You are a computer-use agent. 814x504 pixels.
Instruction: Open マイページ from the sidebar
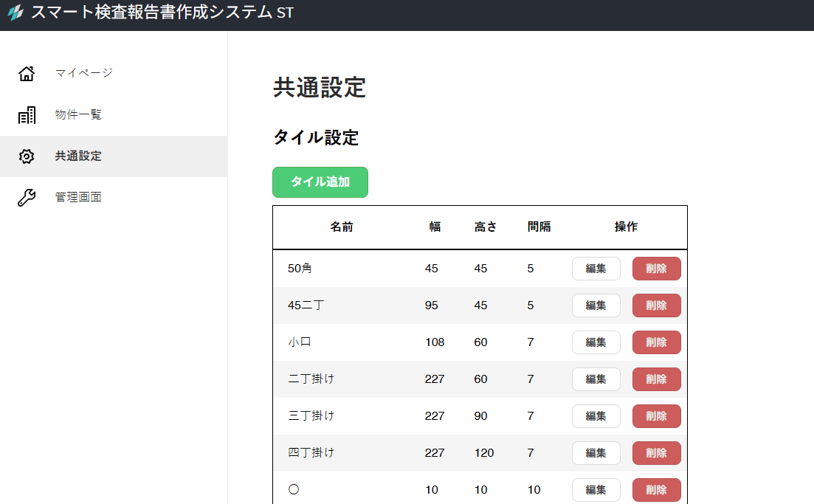[83, 73]
